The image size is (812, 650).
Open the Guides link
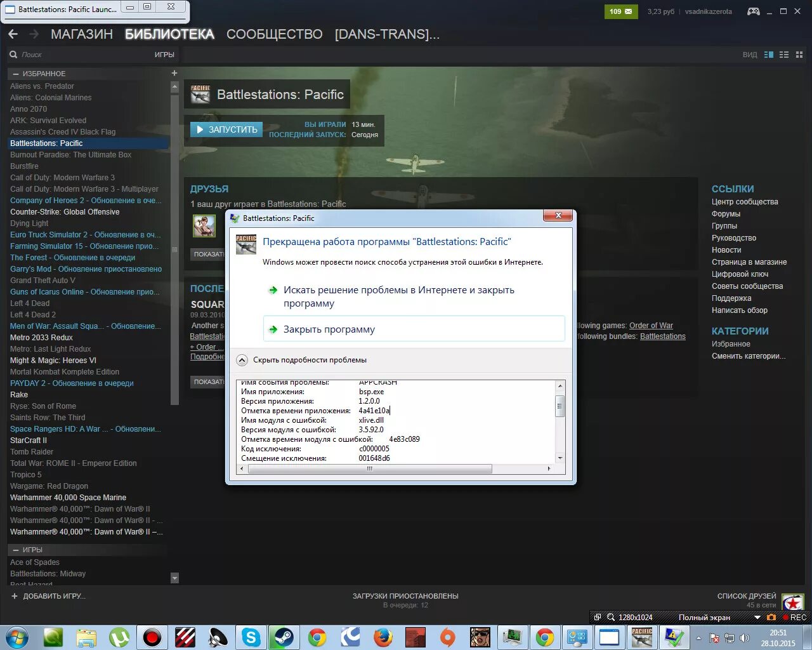click(734, 238)
